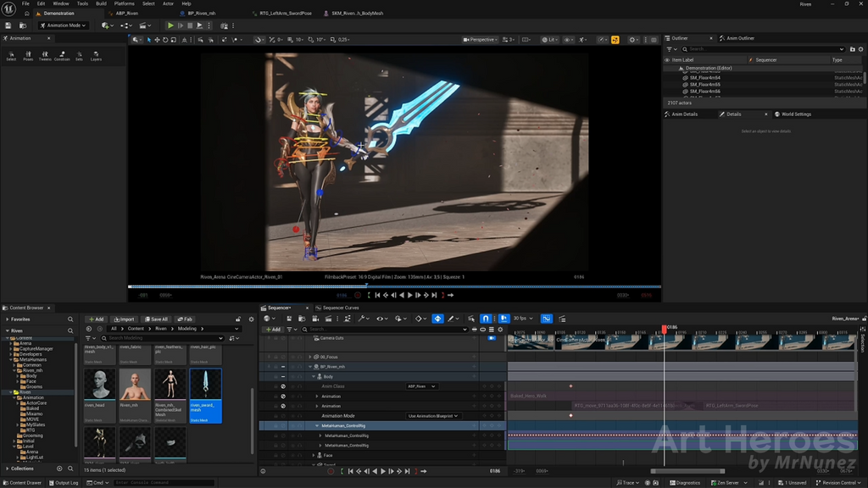Toggle lock on the Anim Class row

click(x=275, y=386)
